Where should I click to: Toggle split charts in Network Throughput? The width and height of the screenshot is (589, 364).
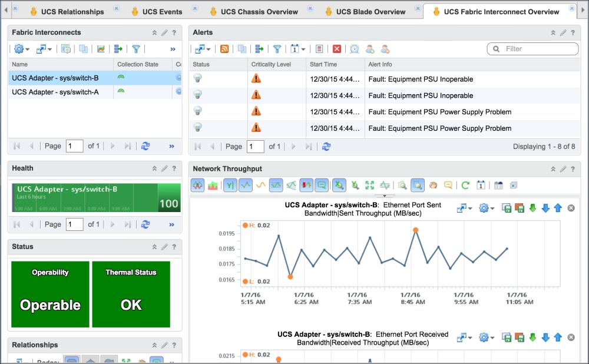pyautogui.click(x=197, y=185)
